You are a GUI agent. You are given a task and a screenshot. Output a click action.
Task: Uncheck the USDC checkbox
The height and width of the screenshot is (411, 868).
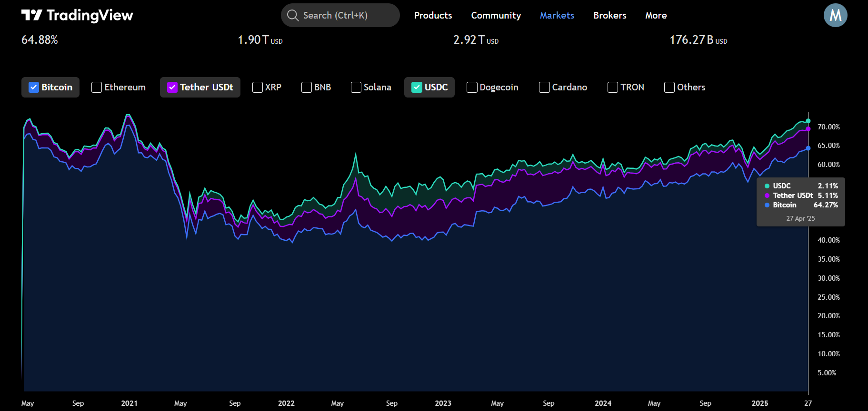click(417, 87)
